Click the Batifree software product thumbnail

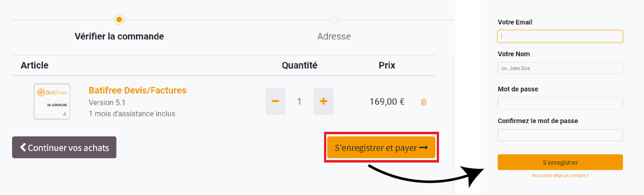pyautogui.click(x=52, y=101)
